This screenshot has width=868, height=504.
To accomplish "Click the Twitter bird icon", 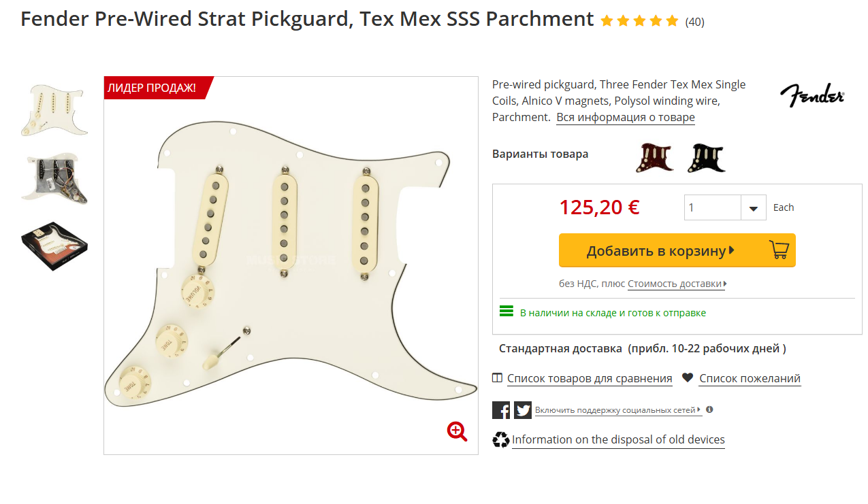I will click(x=523, y=410).
